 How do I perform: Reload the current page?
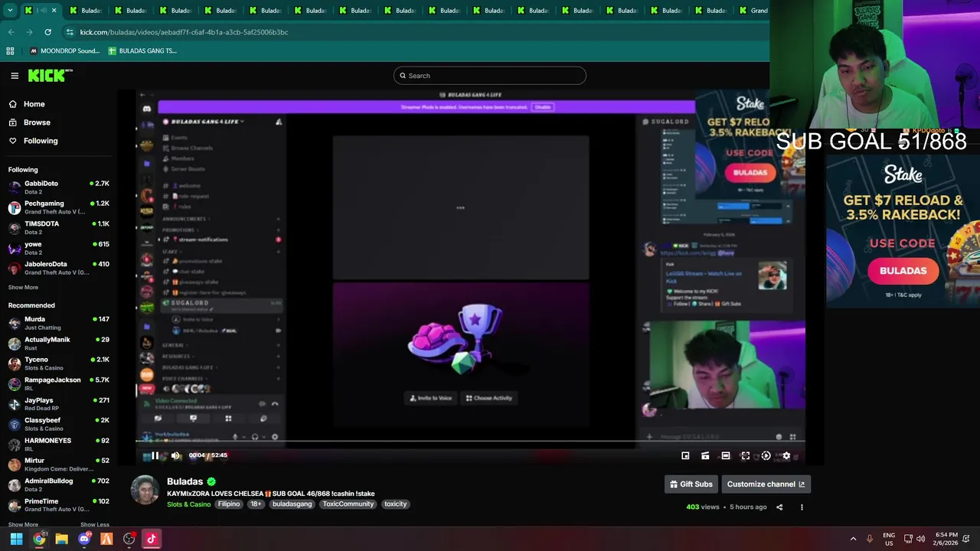47,32
